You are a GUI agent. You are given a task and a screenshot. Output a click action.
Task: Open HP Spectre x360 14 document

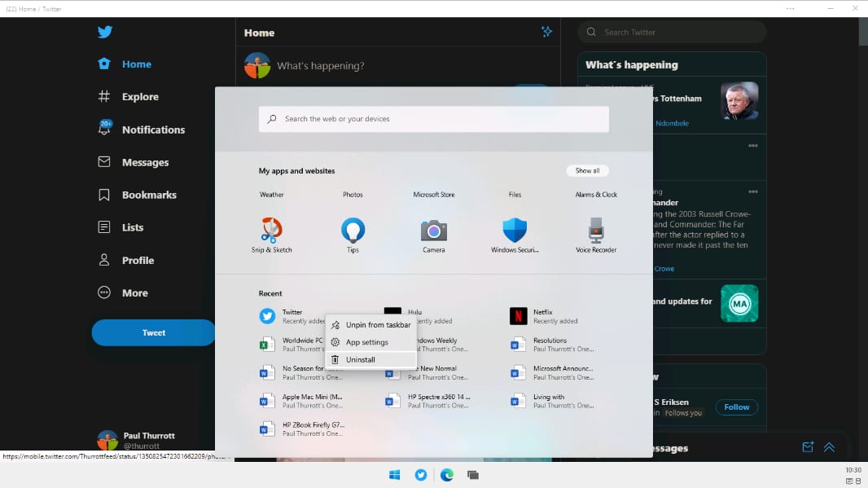(427, 401)
